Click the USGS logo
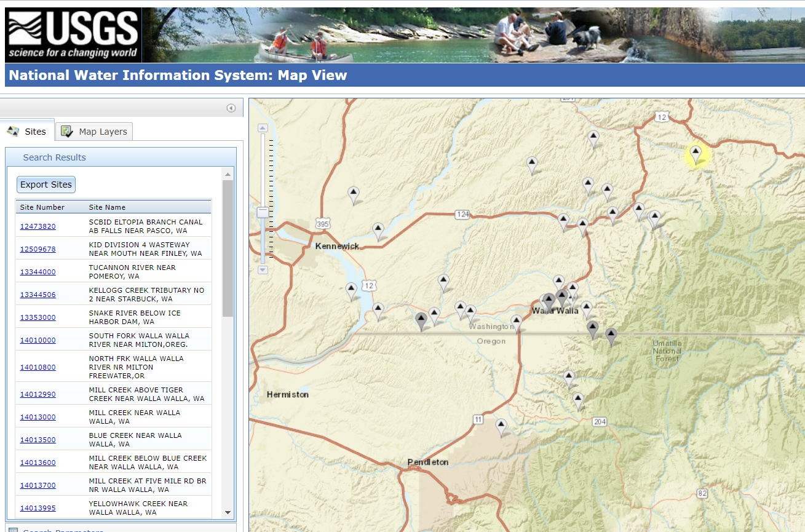Image resolution: width=805 pixels, height=532 pixels. pyautogui.click(x=73, y=35)
